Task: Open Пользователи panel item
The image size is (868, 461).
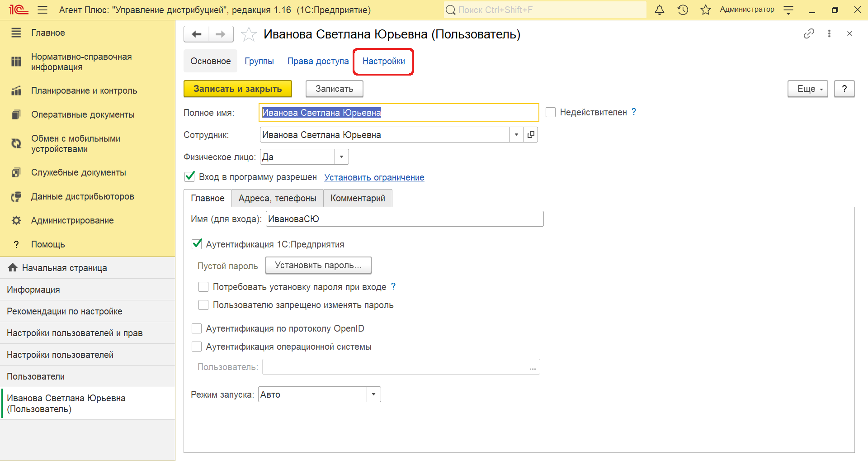Action: point(87,376)
